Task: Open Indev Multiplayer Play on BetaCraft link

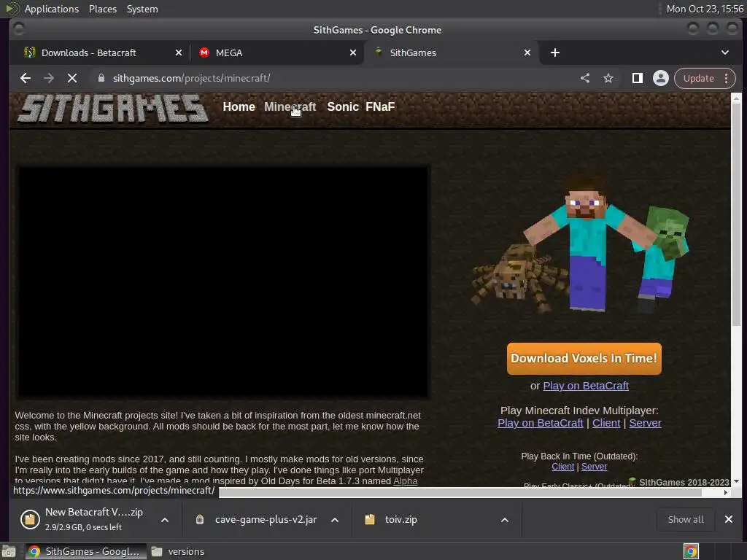Action: coord(541,423)
